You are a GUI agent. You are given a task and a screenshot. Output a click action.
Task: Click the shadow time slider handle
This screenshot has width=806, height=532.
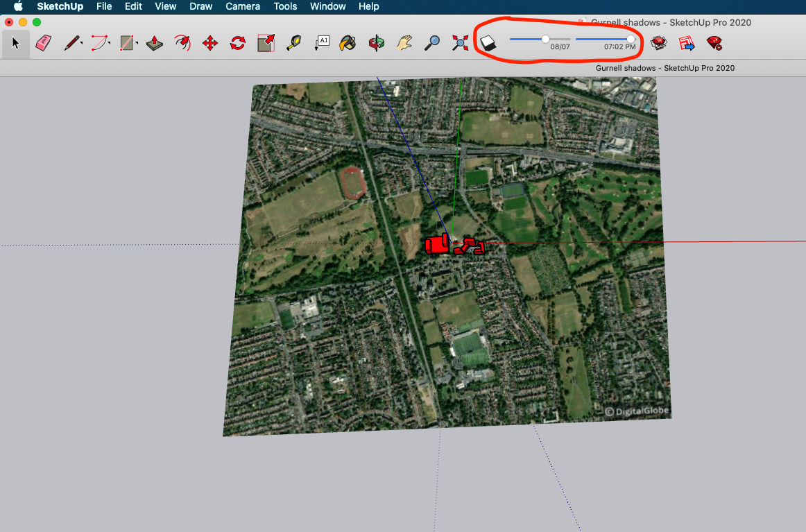[x=631, y=39]
